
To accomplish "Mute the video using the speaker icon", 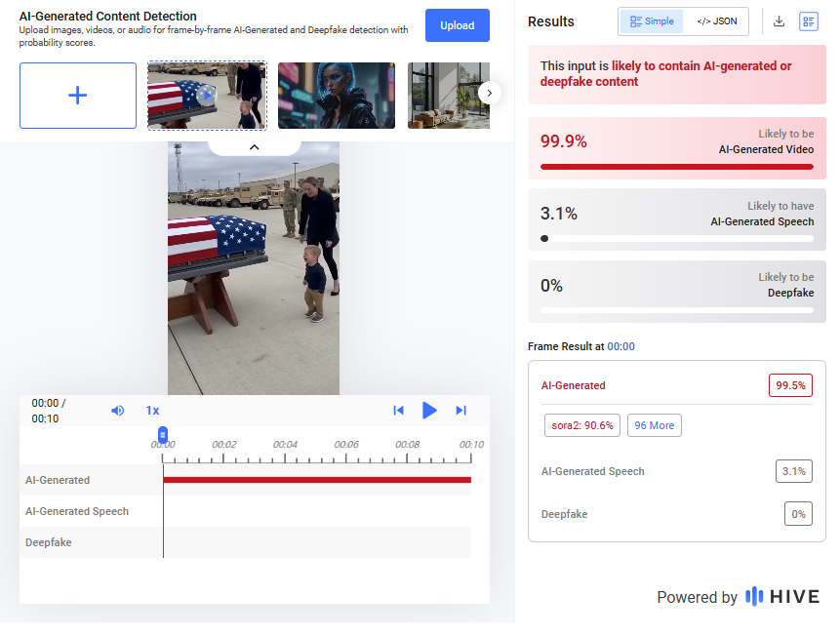I will (118, 411).
